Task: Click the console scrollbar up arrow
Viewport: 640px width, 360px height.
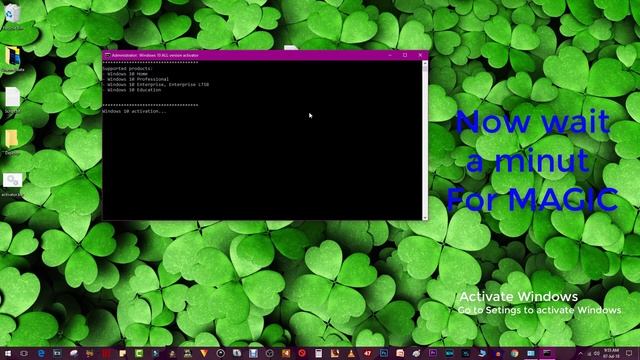Action: click(x=425, y=64)
